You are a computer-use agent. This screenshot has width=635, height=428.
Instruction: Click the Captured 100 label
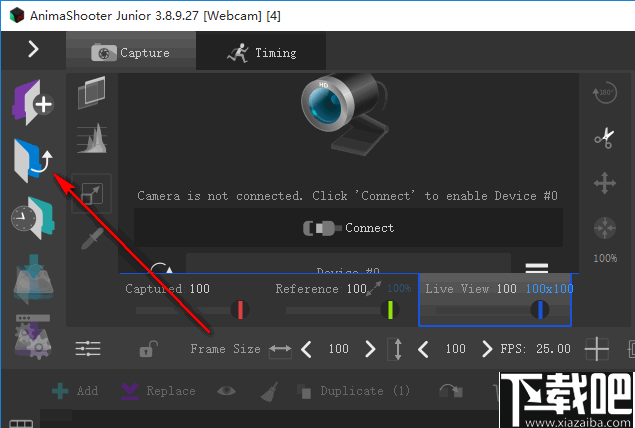coord(167,289)
